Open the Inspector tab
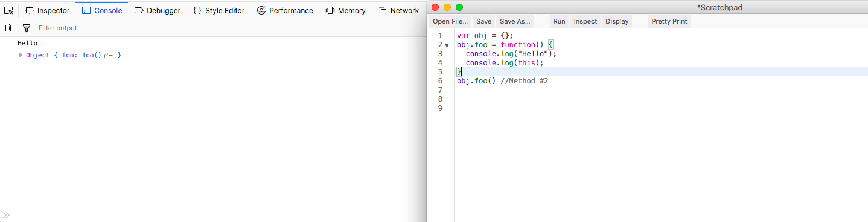This screenshot has width=868, height=222. tap(47, 10)
